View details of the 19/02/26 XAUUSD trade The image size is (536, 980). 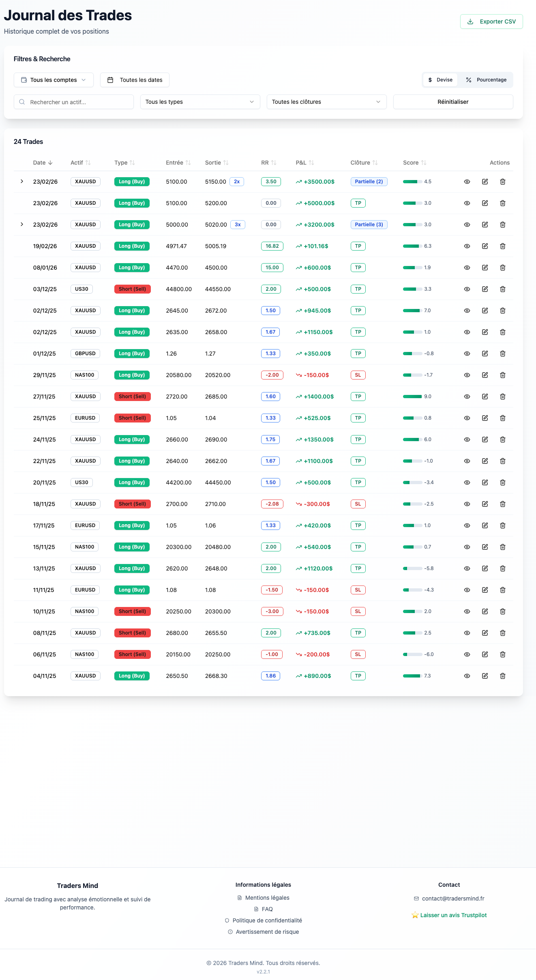[x=467, y=246]
